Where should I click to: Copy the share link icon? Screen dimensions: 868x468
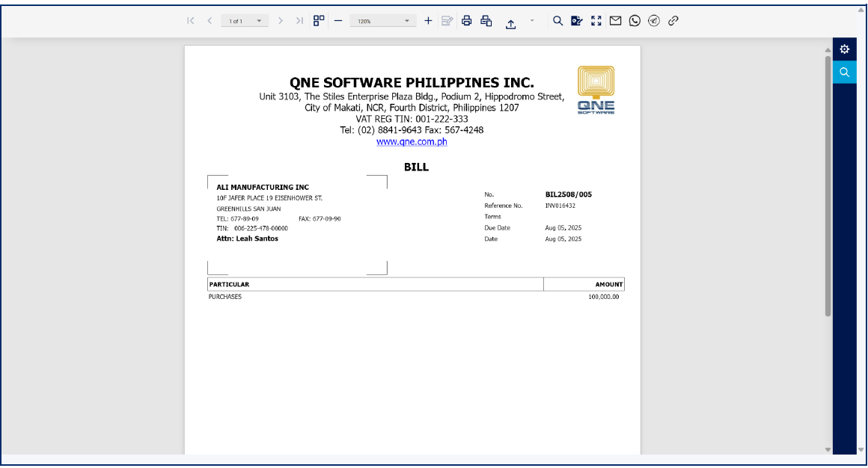[x=673, y=20]
